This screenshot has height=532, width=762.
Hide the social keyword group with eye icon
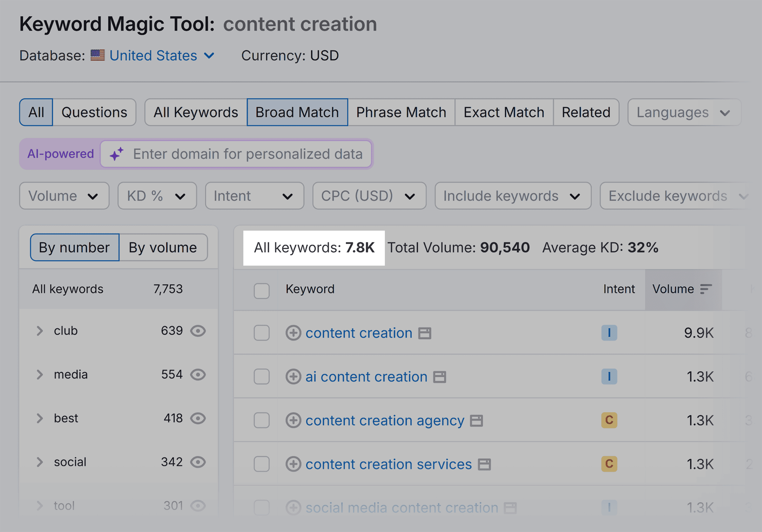198,462
